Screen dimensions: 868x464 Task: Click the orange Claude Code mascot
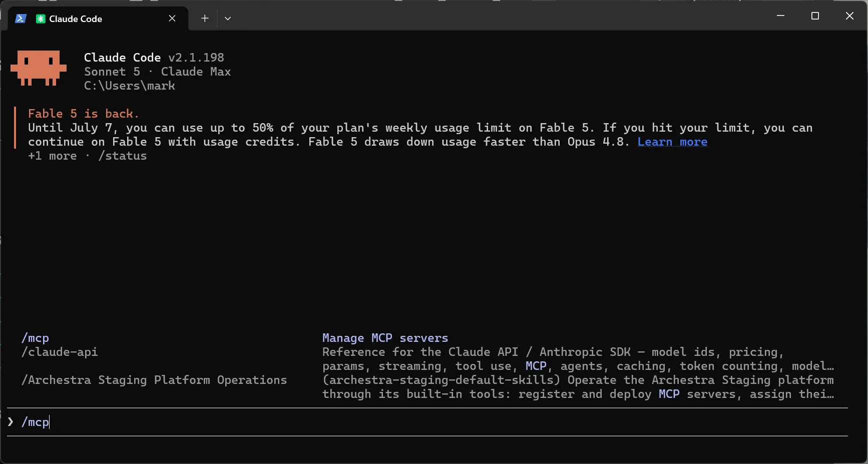tap(39, 68)
